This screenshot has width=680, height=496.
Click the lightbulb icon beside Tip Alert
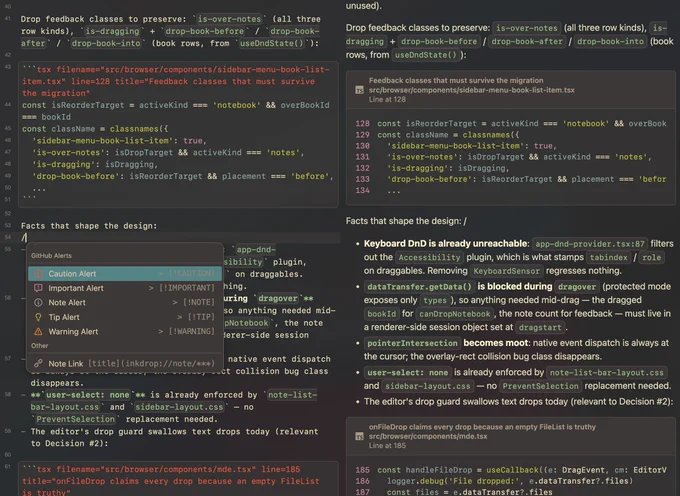click(38, 317)
